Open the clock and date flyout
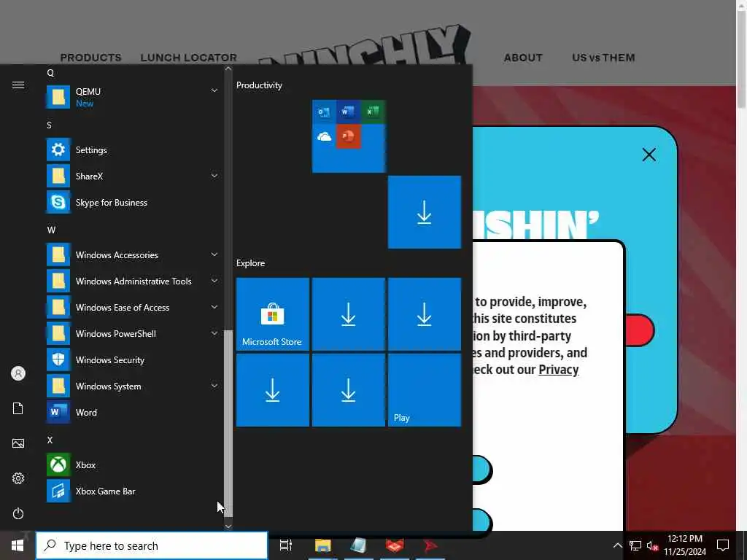Image resolution: width=747 pixels, height=560 pixels. (x=684, y=545)
